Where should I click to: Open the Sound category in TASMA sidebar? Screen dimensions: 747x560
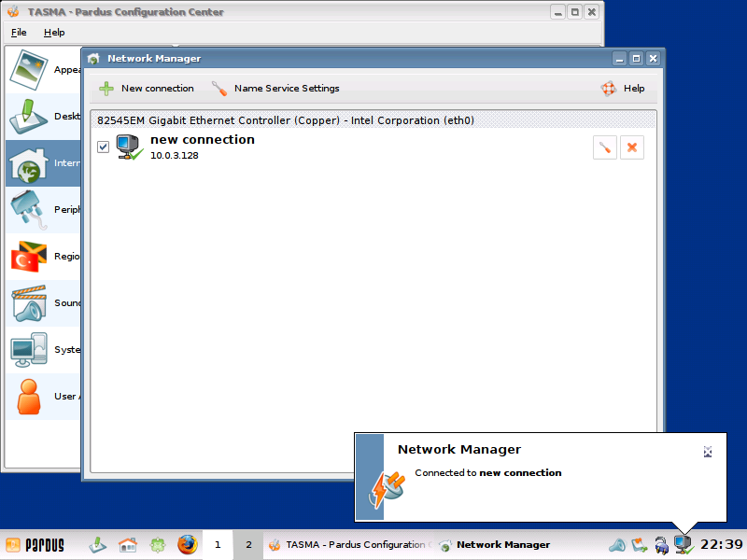click(43, 302)
